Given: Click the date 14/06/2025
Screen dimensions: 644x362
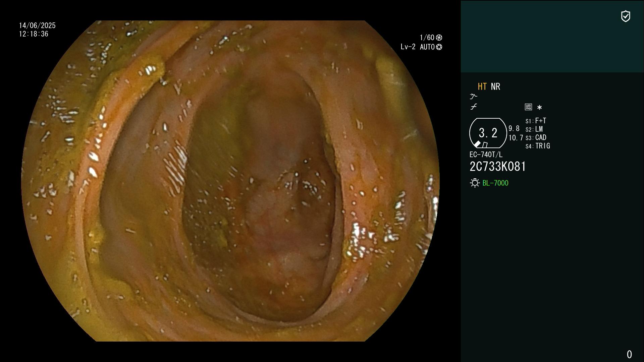Looking at the screenshot, I should click(37, 25).
